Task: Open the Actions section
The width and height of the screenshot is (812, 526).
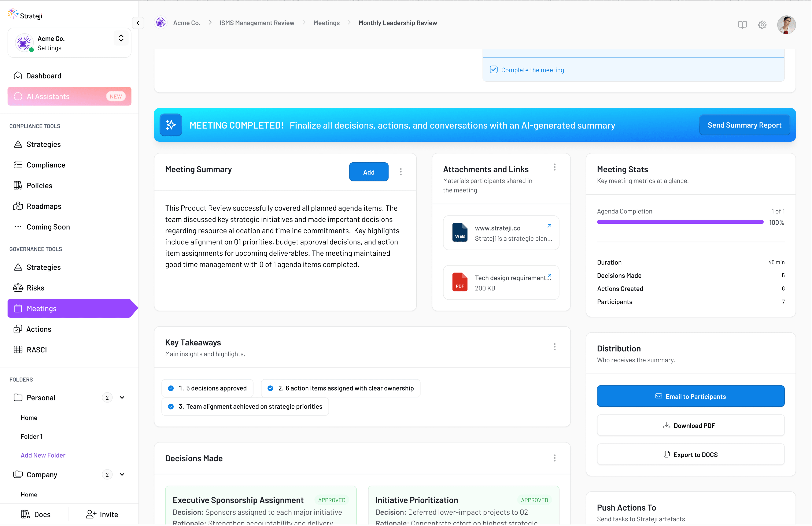Action: (39, 329)
